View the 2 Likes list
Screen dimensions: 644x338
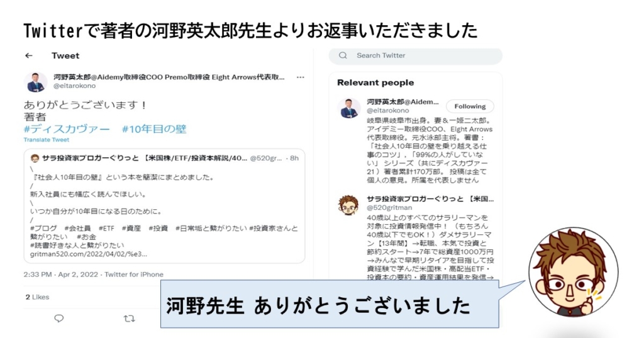[x=37, y=297]
